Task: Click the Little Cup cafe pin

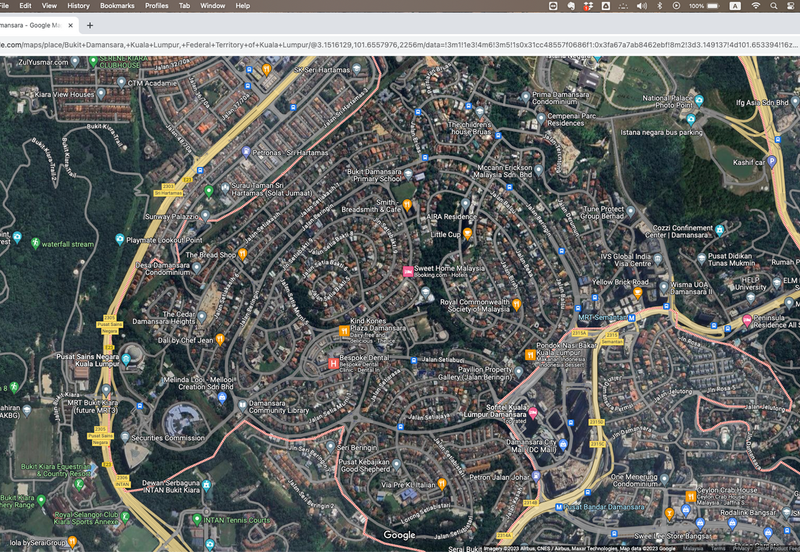Action: (x=467, y=234)
